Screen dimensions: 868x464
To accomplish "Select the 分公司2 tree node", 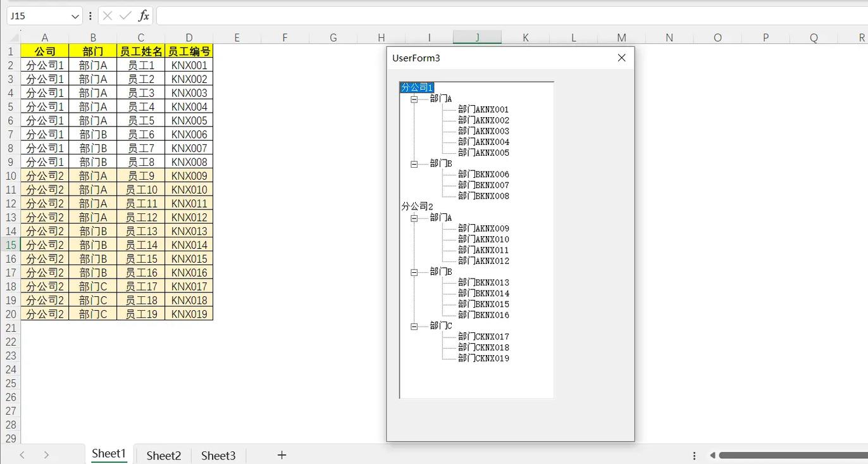I will click(x=418, y=206).
